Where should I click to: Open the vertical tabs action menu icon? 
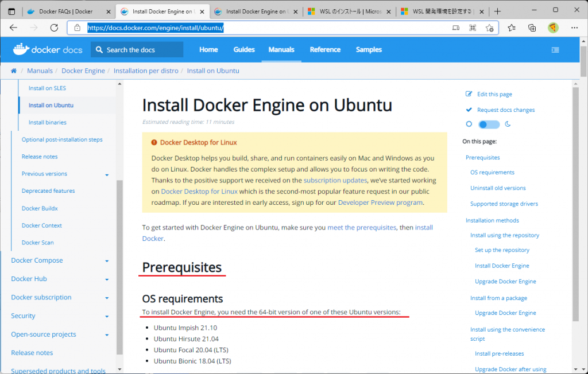pos(11,11)
